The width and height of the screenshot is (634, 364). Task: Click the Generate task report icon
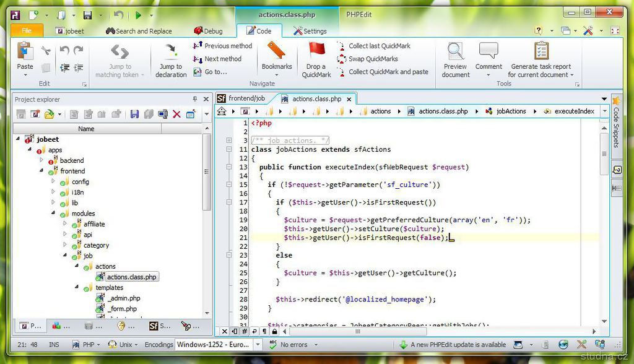(x=541, y=51)
